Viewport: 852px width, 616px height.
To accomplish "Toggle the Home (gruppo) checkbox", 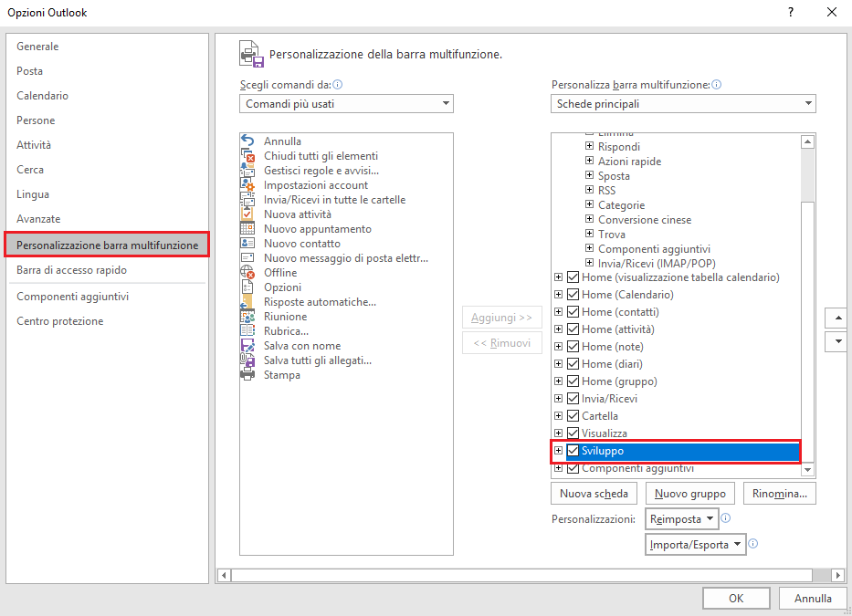I will (x=573, y=381).
